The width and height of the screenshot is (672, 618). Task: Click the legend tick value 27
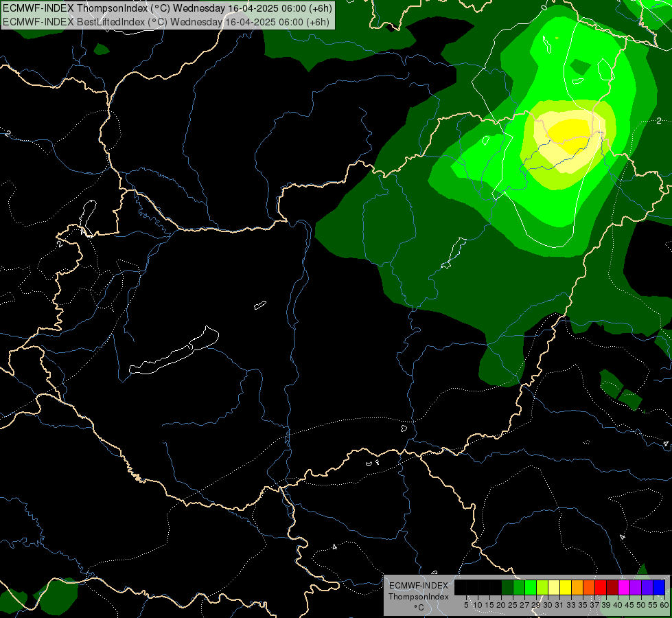(x=525, y=605)
